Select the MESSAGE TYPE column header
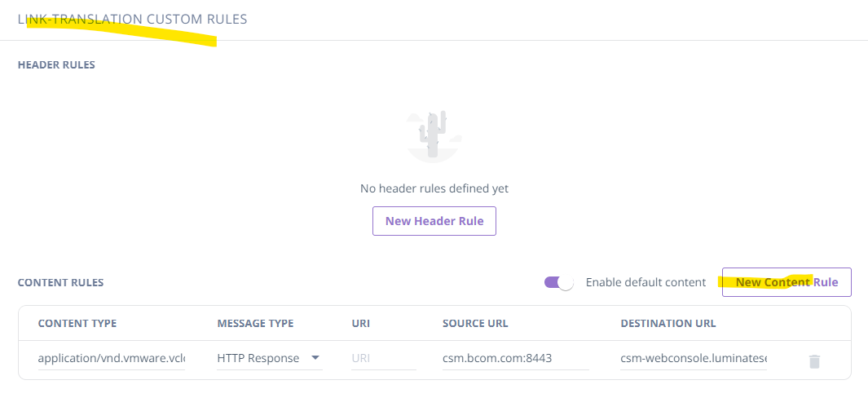 pyautogui.click(x=255, y=323)
